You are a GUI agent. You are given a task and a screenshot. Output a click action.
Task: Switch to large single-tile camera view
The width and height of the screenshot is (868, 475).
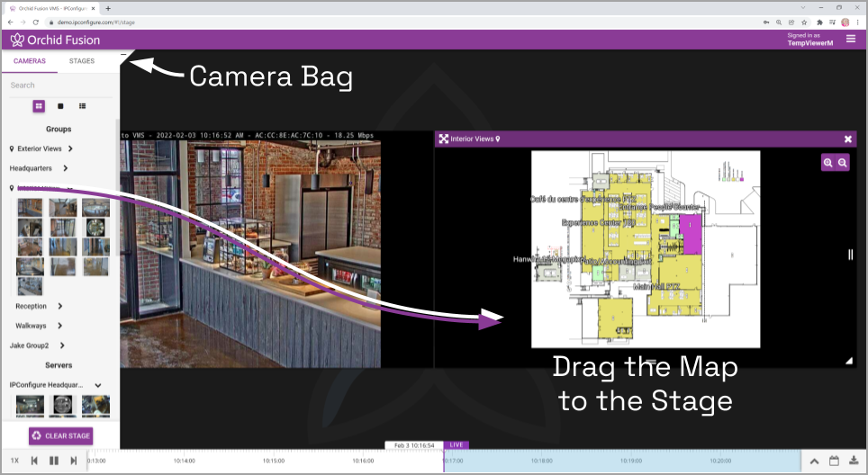60,106
